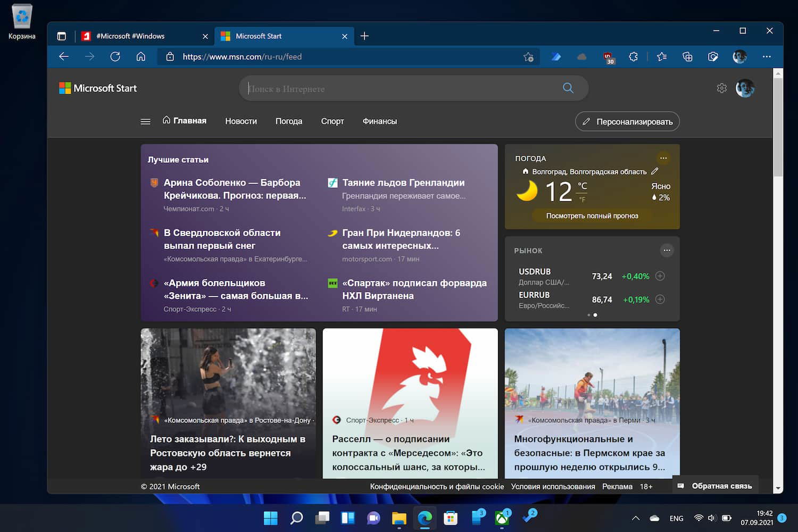View site information via the lock icon

[170, 56]
